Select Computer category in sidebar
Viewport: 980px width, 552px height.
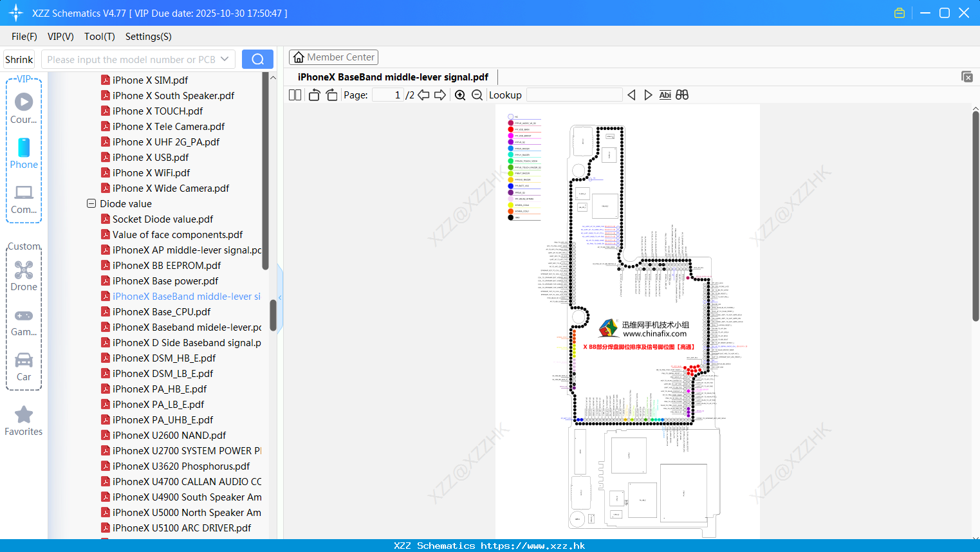click(24, 199)
